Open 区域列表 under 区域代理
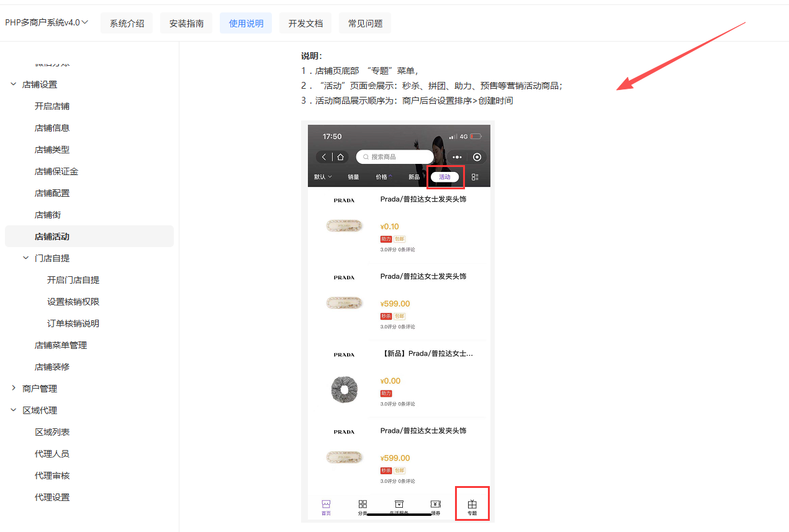The width and height of the screenshot is (789, 532). [x=52, y=432]
